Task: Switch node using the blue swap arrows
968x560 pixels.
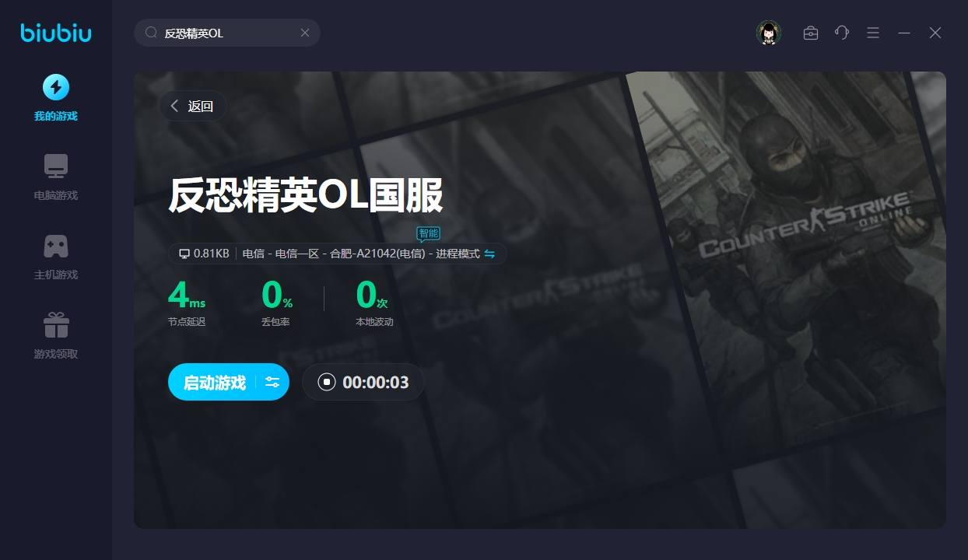Action: (489, 254)
